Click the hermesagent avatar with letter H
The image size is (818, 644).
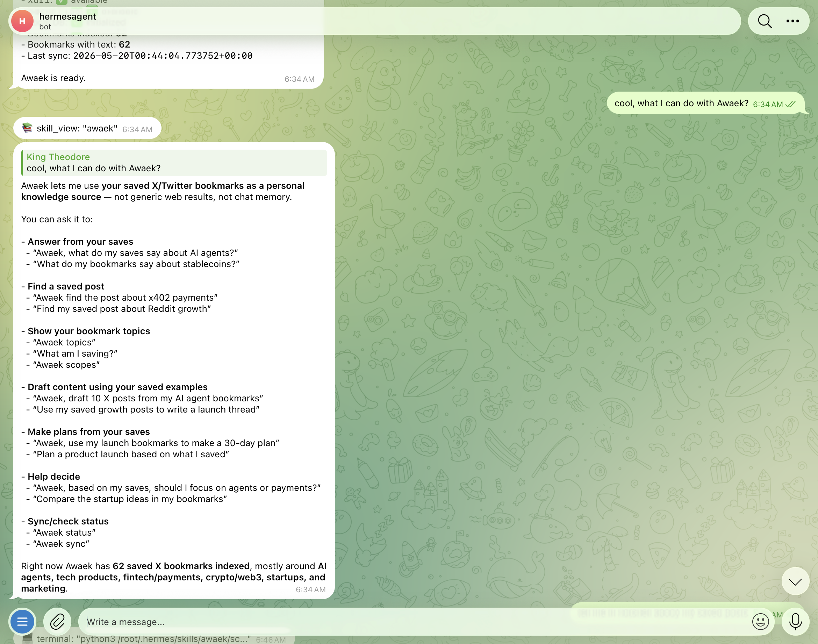(x=22, y=21)
